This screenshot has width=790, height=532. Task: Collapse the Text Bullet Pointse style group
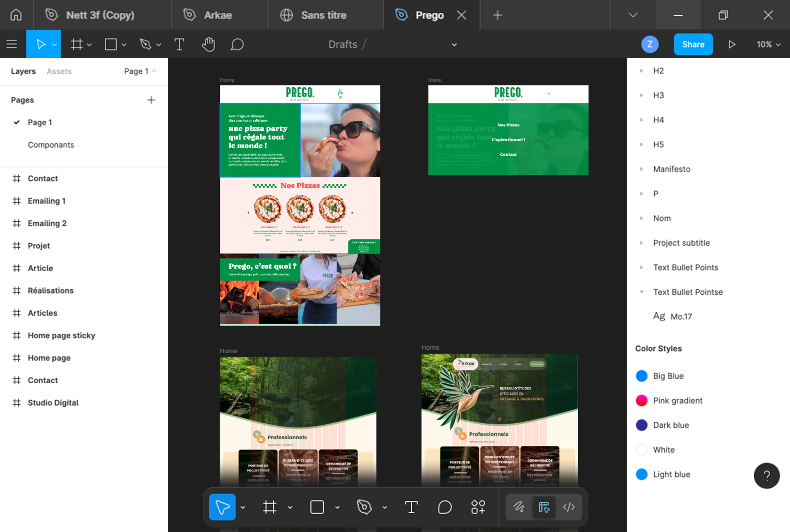(x=642, y=292)
